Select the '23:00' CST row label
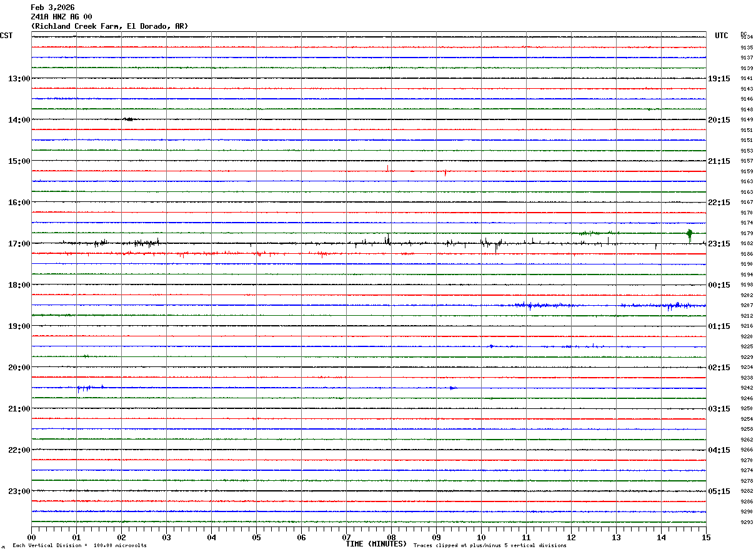The height and width of the screenshot is (554, 756). (19, 491)
